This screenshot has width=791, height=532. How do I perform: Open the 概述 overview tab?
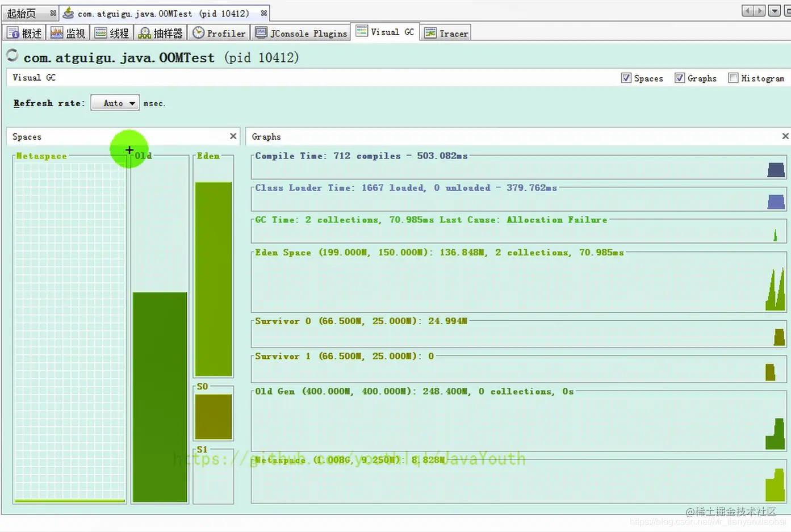[x=24, y=33]
